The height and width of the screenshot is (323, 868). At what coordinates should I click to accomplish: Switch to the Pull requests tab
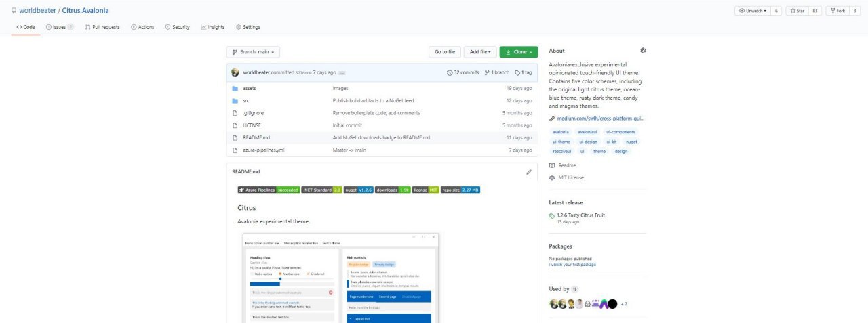pos(102,27)
